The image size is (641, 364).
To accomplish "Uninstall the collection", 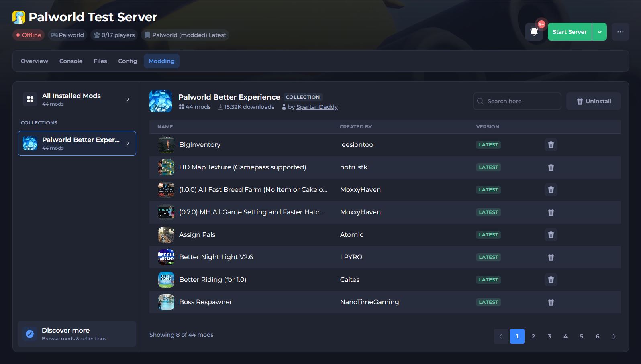I will 594,101.
